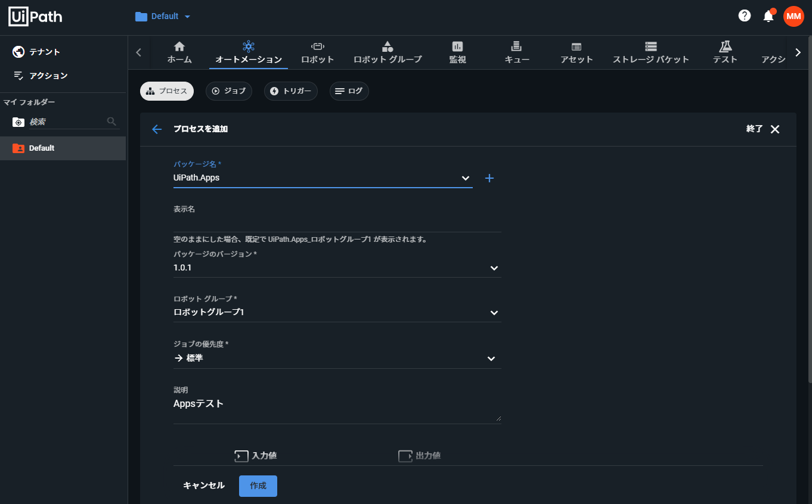Click the キャンセル button

click(204, 486)
